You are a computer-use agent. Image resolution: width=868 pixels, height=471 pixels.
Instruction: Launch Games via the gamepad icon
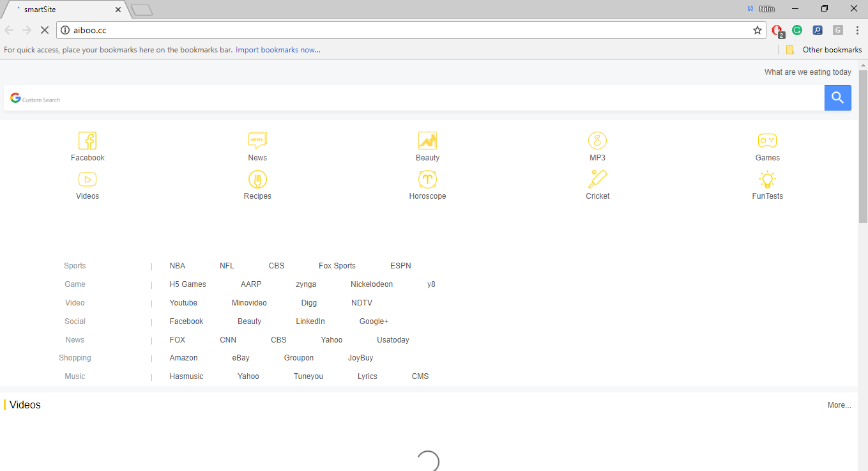point(767,140)
